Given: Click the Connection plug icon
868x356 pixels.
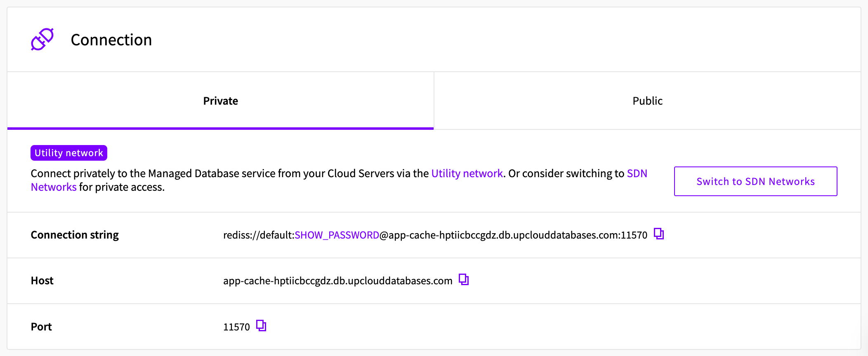Looking at the screenshot, I should (42, 40).
